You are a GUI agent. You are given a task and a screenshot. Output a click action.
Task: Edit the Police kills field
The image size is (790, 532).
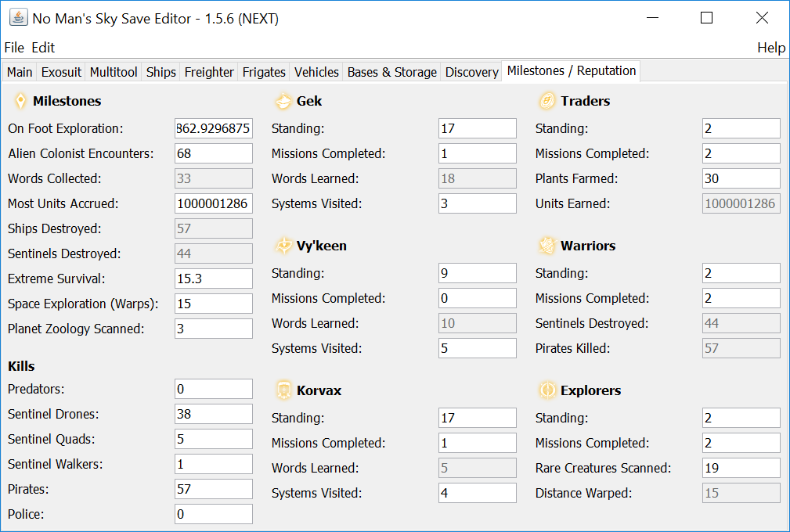(x=214, y=514)
